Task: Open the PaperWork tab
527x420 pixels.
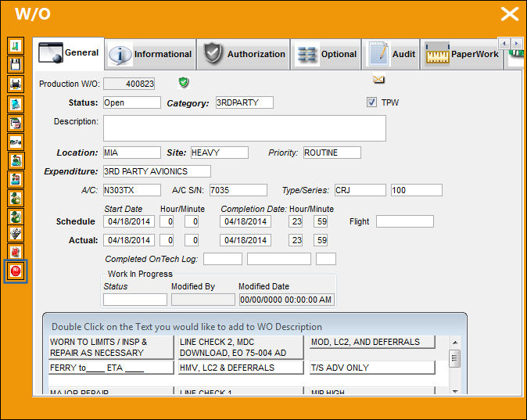Action: (x=461, y=54)
